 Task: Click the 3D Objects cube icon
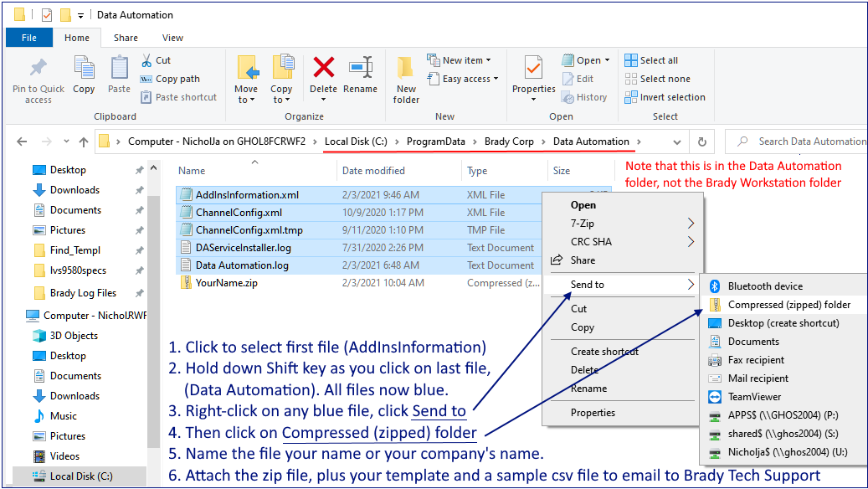tap(39, 336)
